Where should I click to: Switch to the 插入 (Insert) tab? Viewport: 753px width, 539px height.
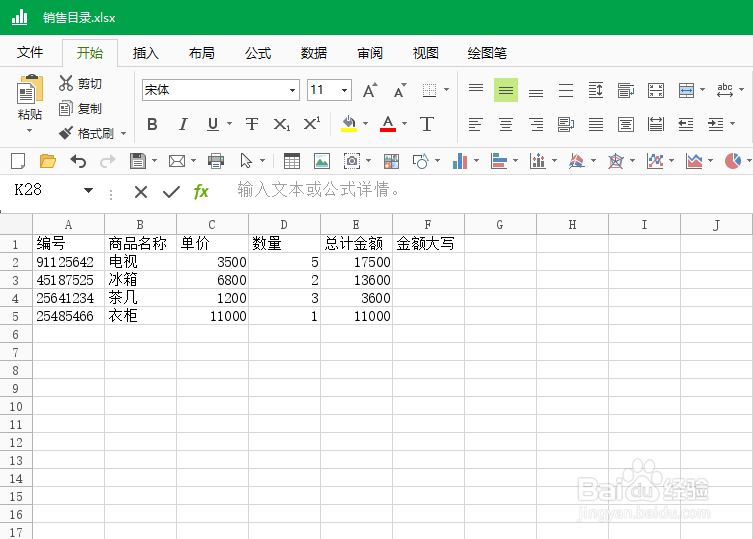pyautogui.click(x=146, y=53)
